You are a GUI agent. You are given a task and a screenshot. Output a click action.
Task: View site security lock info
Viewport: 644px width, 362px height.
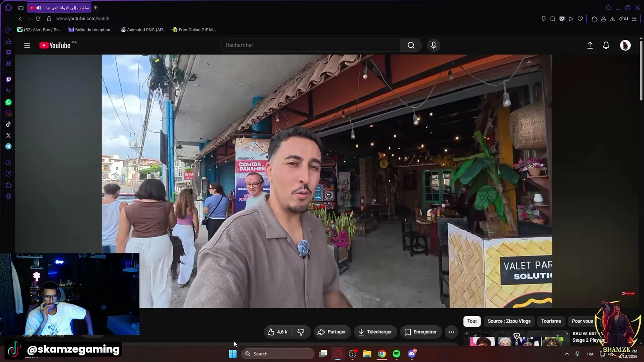(49, 19)
